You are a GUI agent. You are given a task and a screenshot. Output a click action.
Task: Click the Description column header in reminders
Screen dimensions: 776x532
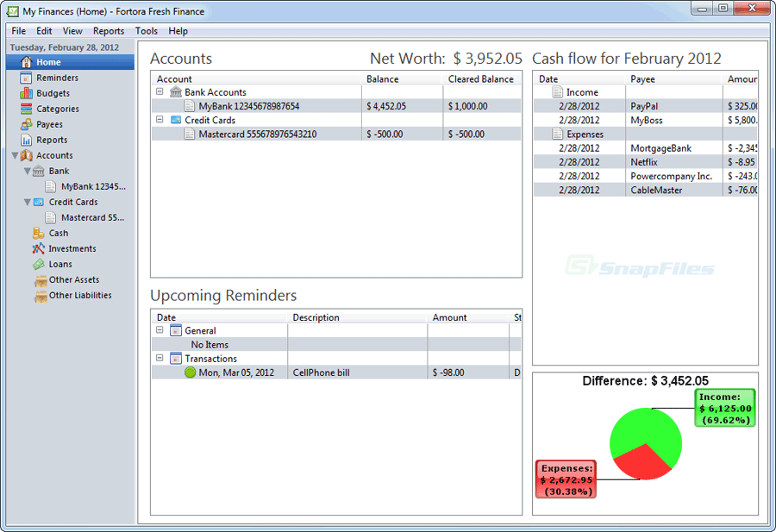click(x=357, y=317)
